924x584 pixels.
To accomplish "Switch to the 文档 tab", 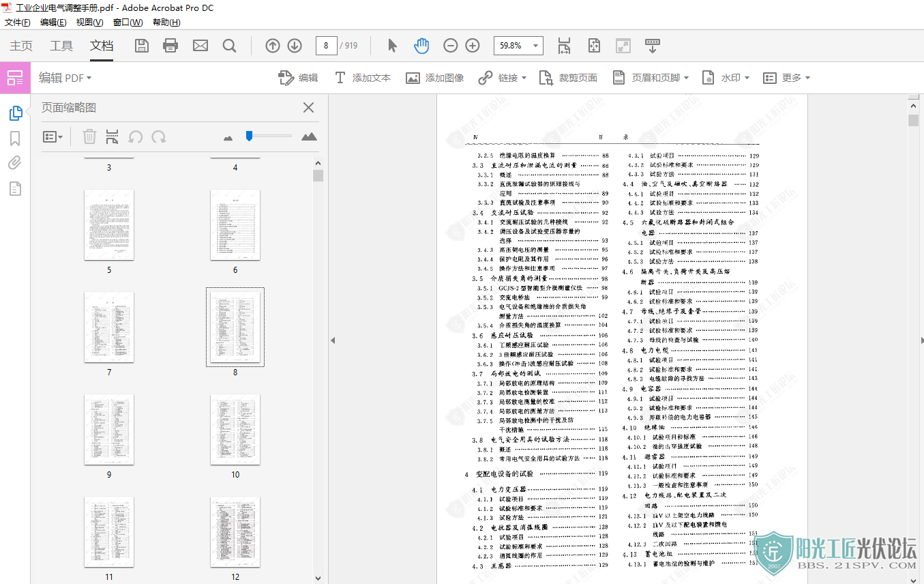I will click(102, 46).
